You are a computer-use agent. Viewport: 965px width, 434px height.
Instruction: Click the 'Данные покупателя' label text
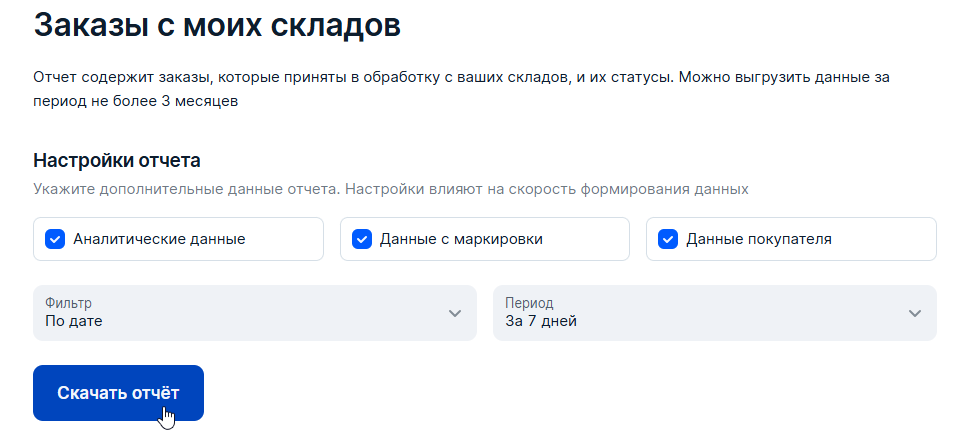758,239
